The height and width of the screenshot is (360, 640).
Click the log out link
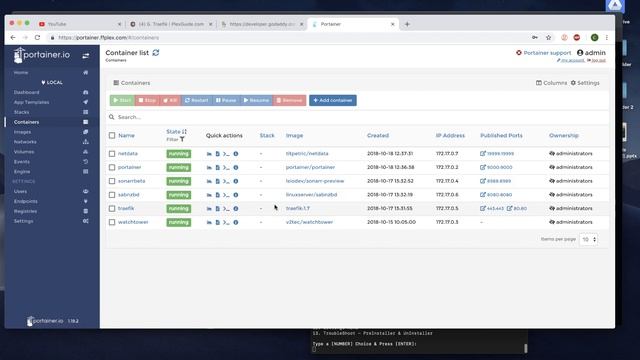coord(597,60)
